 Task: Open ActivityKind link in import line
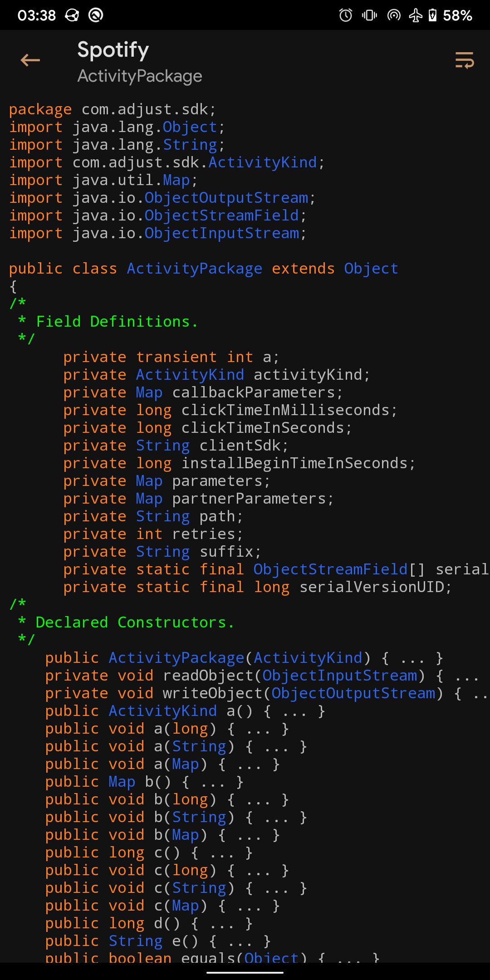click(x=262, y=162)
